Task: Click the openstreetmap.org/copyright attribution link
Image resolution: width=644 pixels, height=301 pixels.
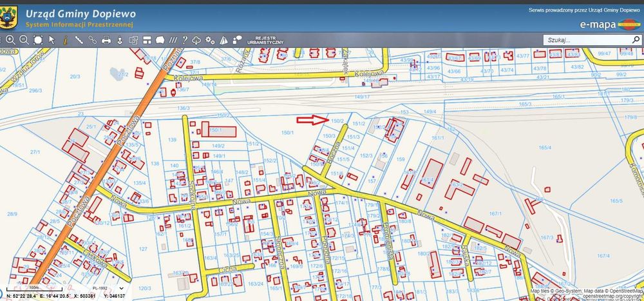Action: [x=613, y=296]
